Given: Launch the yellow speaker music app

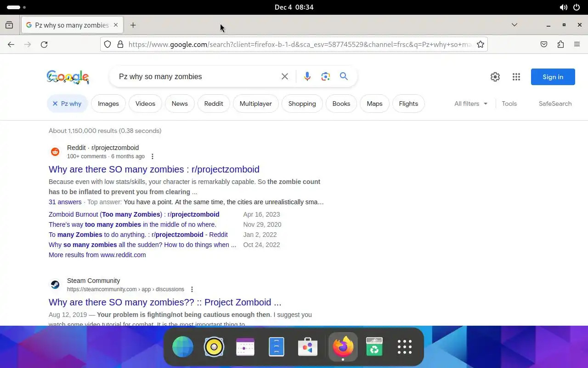Looking at the screenshot, I should pos(214,347).
